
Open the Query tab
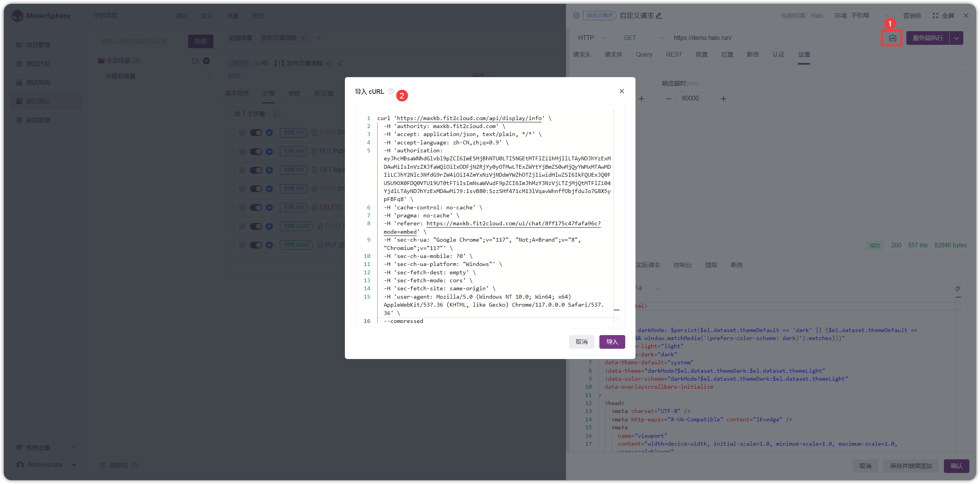[x=644, y=54]
